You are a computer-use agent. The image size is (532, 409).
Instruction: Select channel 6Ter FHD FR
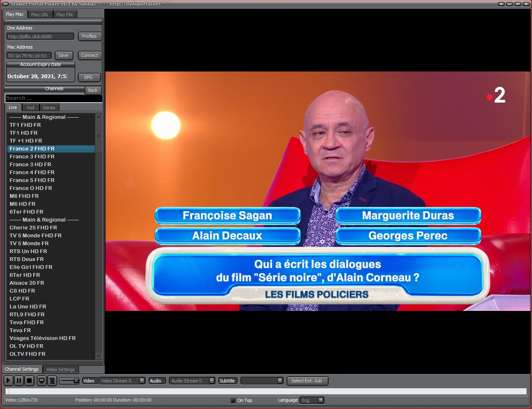[52, 212]
